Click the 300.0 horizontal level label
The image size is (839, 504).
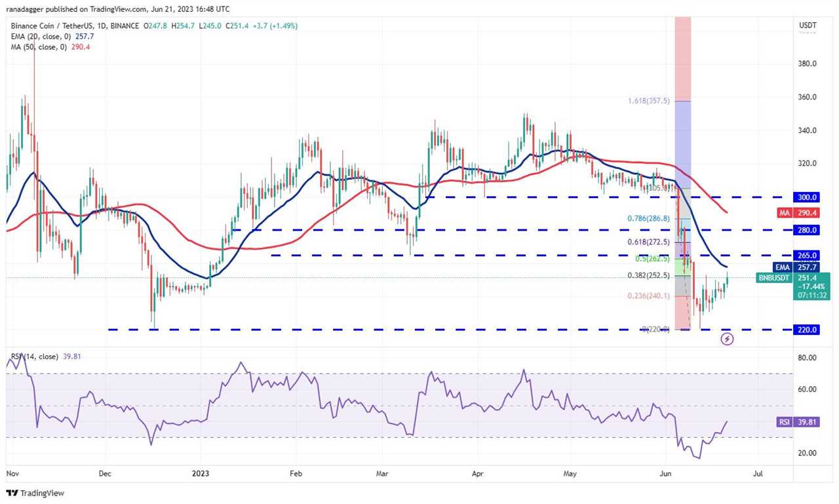pyautogui.click(x=808, y=197)
